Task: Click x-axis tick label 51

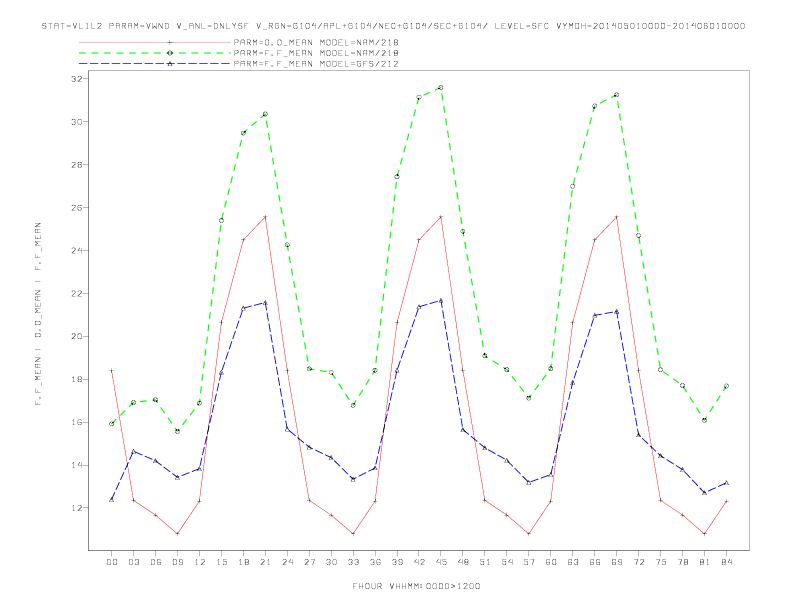Action: tap(485, 562)
